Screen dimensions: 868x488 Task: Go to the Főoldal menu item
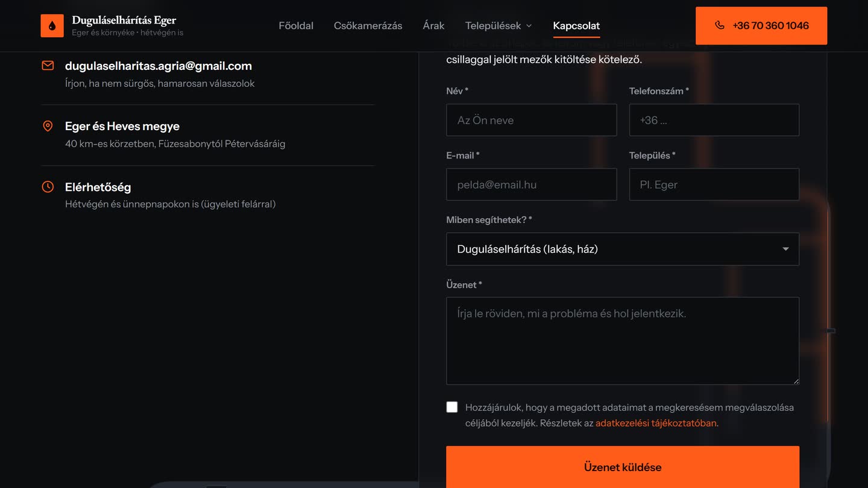(296, 25)
